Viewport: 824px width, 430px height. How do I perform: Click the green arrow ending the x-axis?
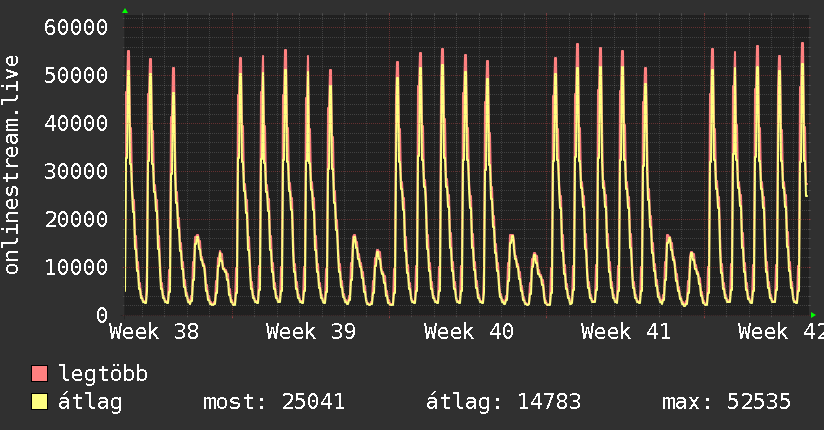(x=813, y=315)
